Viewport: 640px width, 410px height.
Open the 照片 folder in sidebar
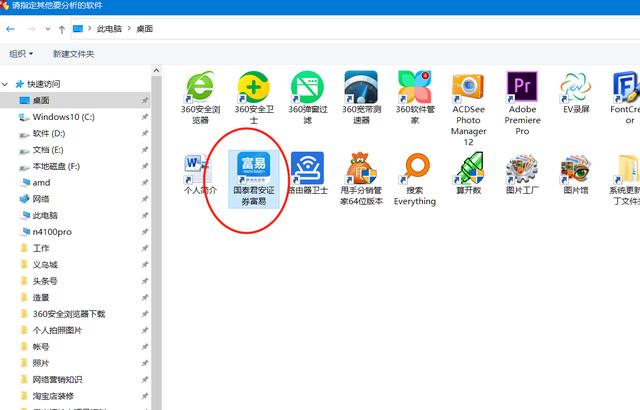click(41, 363)
